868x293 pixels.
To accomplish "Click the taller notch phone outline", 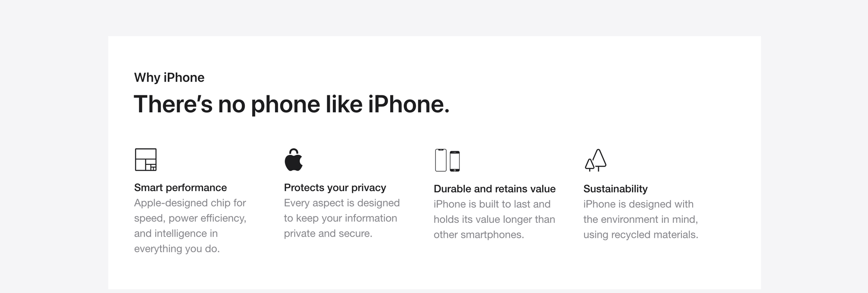I will 441,160.
